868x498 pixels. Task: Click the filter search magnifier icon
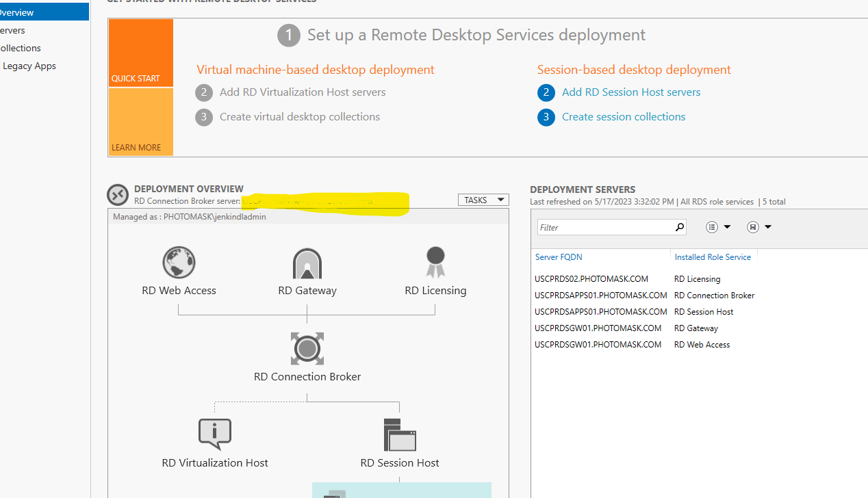[679, 227]
